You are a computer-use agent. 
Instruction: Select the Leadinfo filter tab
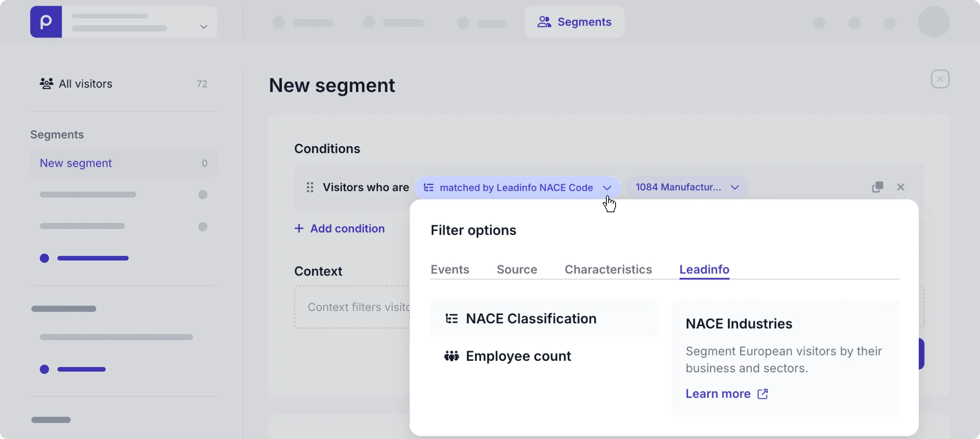(x=704, y=269)
